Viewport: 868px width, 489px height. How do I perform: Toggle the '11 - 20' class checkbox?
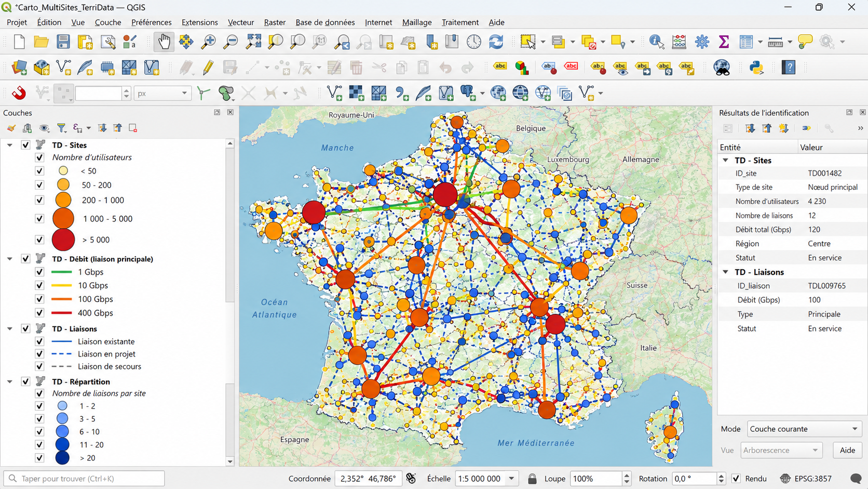pos(39,445)
